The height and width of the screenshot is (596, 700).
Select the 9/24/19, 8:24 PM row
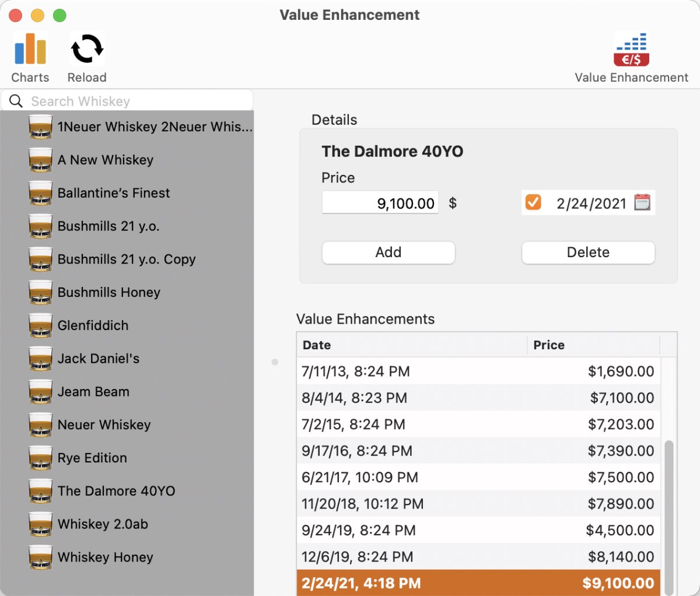pos(479,530)
